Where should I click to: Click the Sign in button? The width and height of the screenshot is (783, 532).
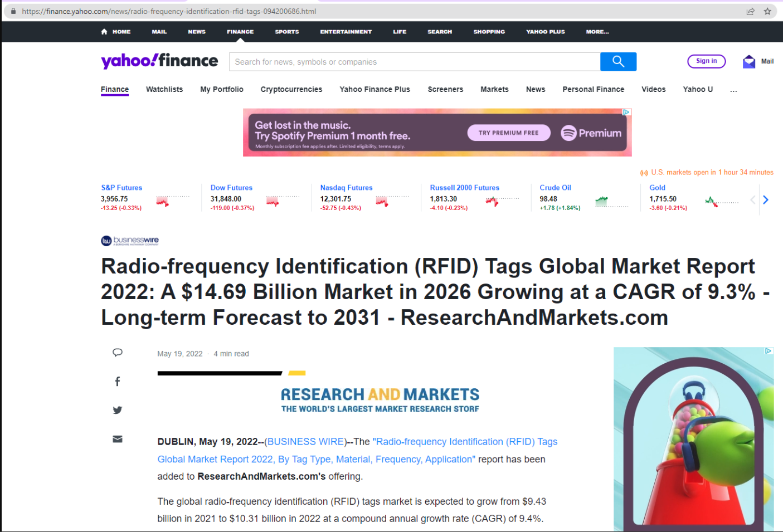coord(707,61)
